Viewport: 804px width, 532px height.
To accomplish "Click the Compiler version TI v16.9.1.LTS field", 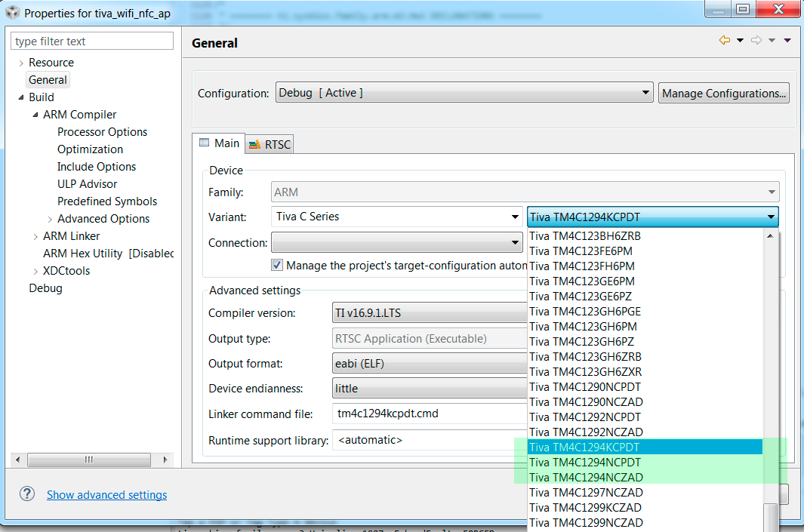I will coord(430,312).
